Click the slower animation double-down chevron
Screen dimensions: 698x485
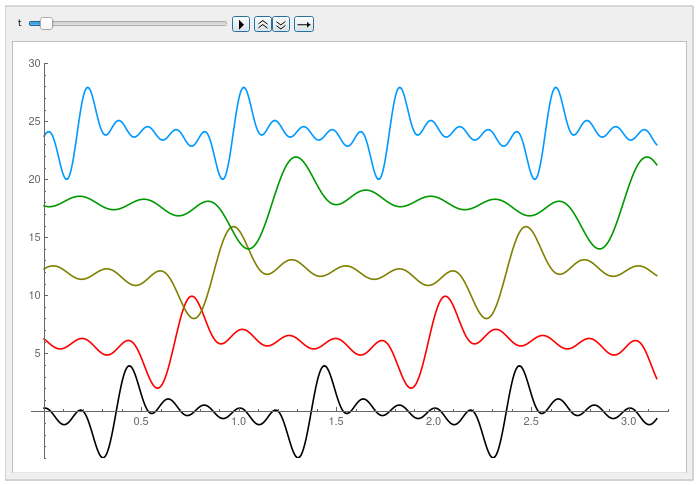pyautogui.click(x=281, y=23)
